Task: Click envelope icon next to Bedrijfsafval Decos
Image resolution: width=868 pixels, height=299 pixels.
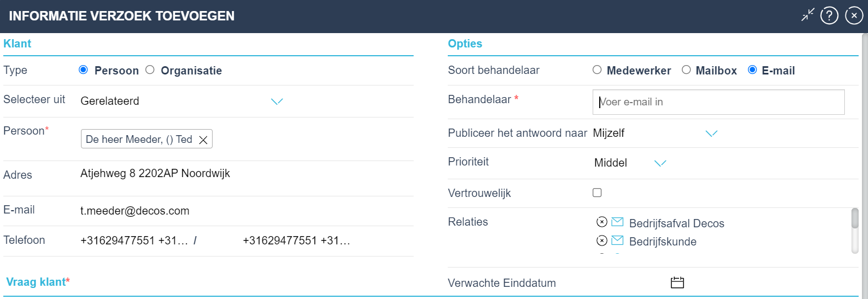Action: [617, 222]
